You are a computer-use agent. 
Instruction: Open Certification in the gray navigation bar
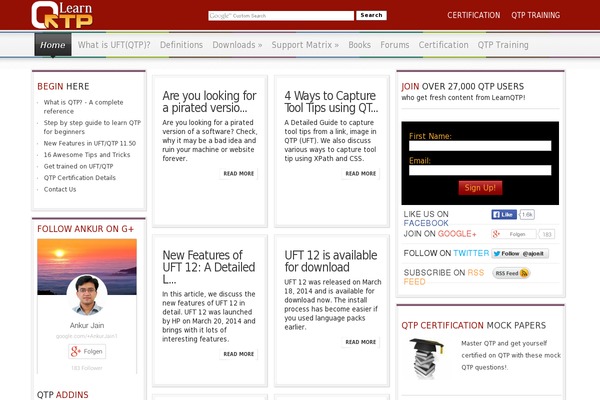click(443, 45)
